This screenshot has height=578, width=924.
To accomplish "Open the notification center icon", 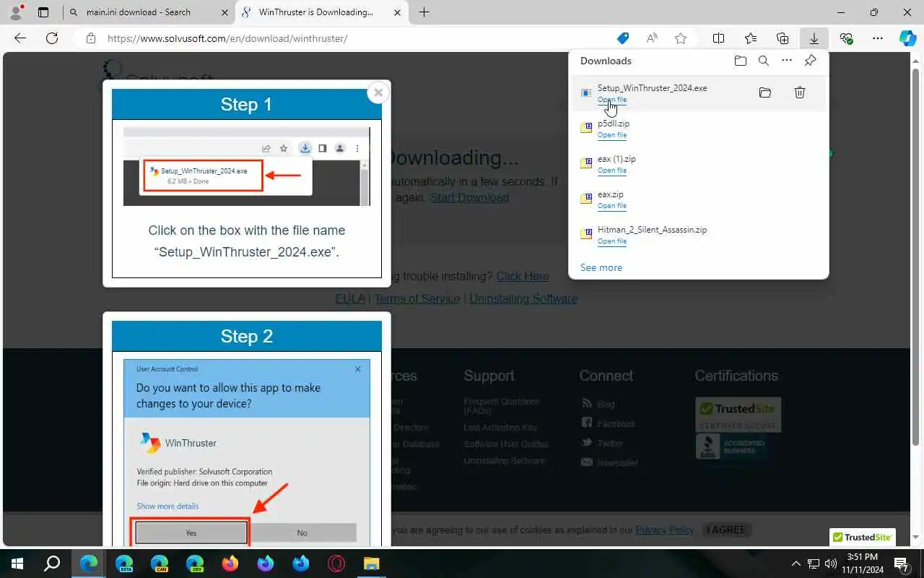I will click(x=902, y=564).
